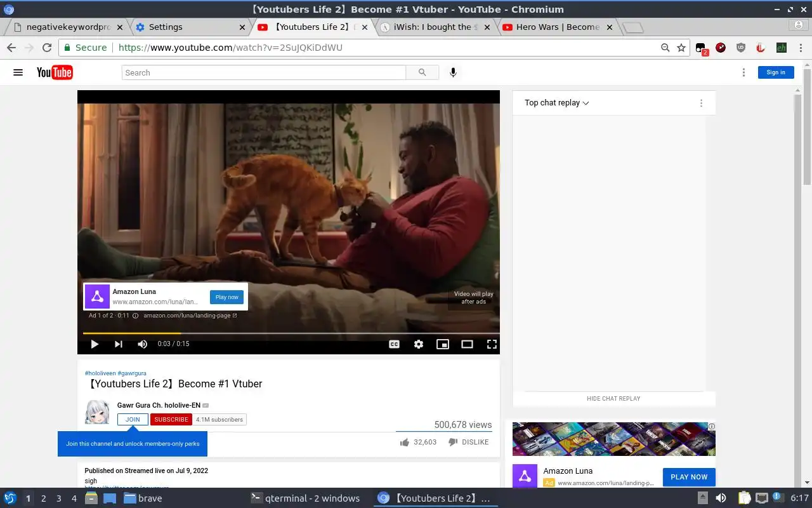Screen dimensions: 812x508
Task: Open extension with red 2 badge
Action: (x=701, y=48)
